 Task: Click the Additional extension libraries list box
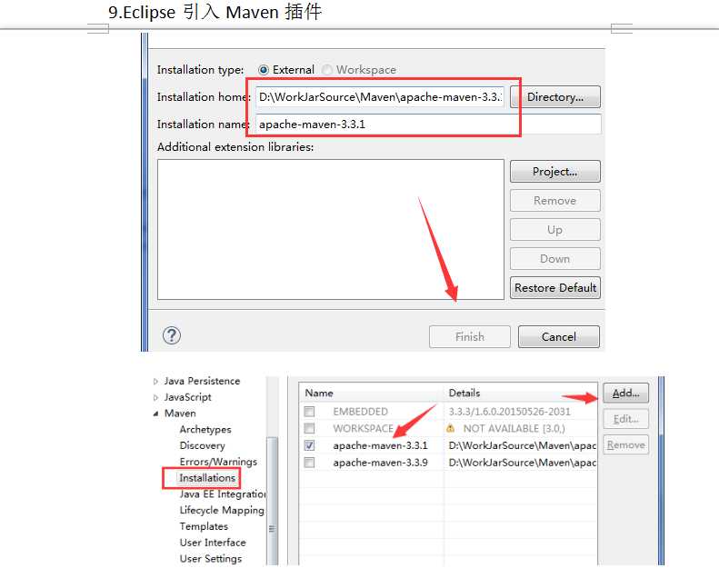click(x=331, y=230)
